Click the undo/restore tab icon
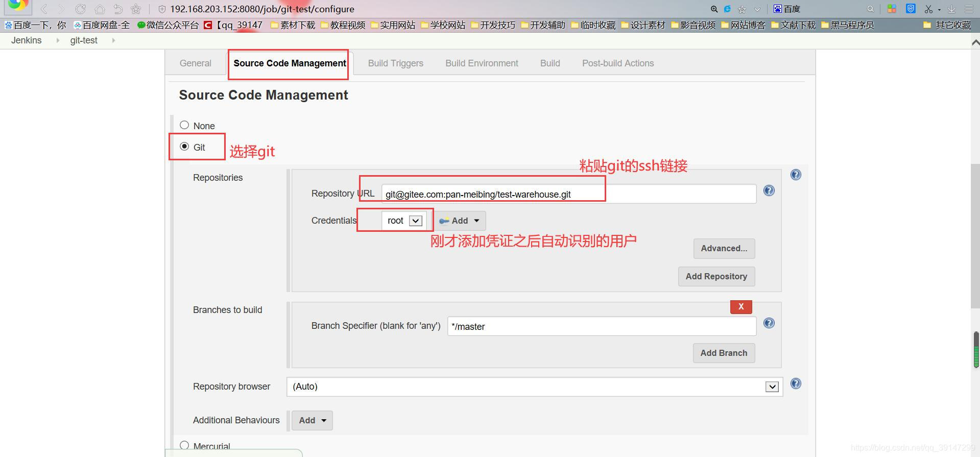This screenshot has width=980, height=457. [118, 9]
